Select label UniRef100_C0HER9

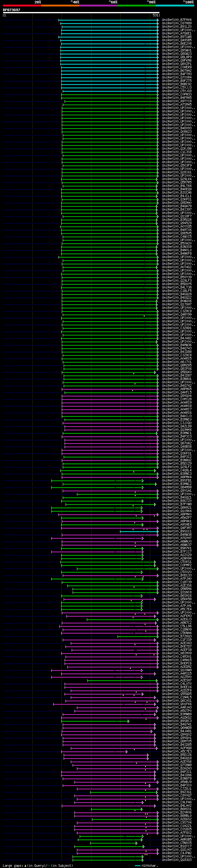(x=176, y=67)
